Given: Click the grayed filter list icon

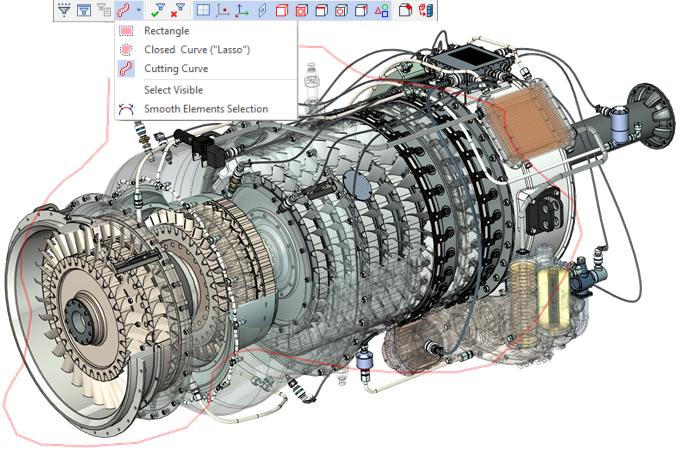Looking at the screenshot, I should (x=104, y=10).
